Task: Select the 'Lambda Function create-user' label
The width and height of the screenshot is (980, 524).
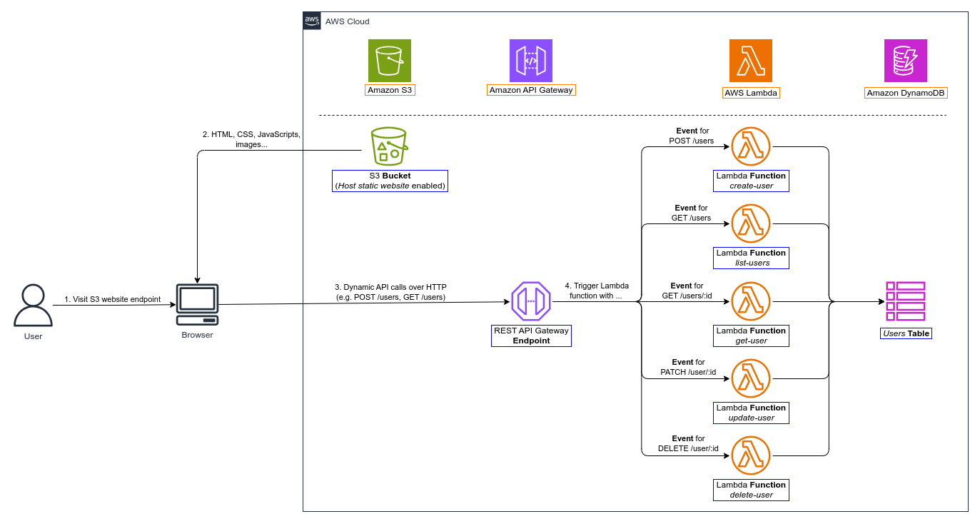Action: (751, 181)
